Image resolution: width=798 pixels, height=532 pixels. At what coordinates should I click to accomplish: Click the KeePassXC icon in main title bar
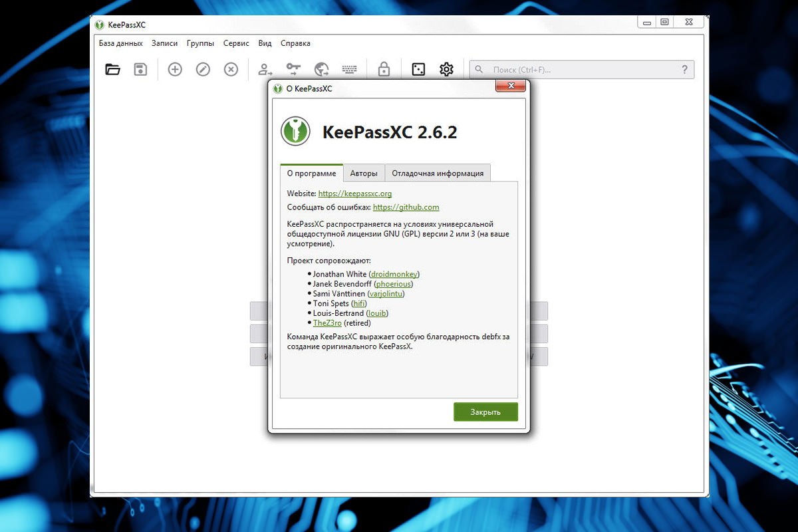pyautogui.click(x=99, y=25)
